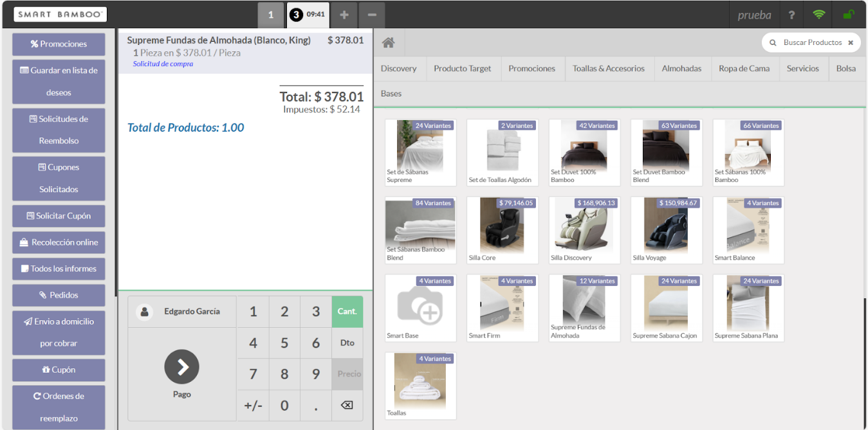Select the Supreme Fundas de Almohada order line

[245, 51]
